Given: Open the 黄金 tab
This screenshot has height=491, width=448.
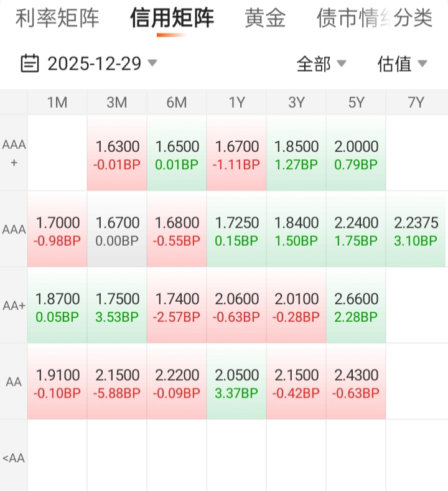Looking at the screenshot, I should (x=265, y=19).
